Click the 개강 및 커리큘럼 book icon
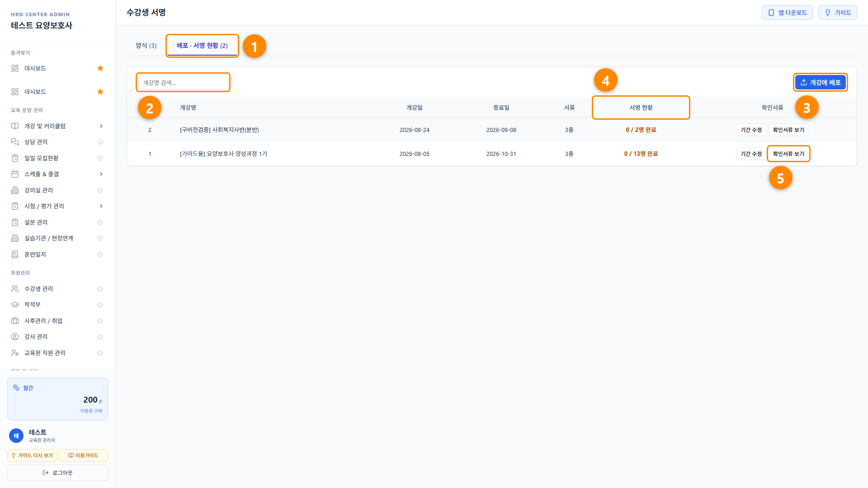Image resolution: width=868 pixels, height=488 pixels. click(x=15, y=126)
